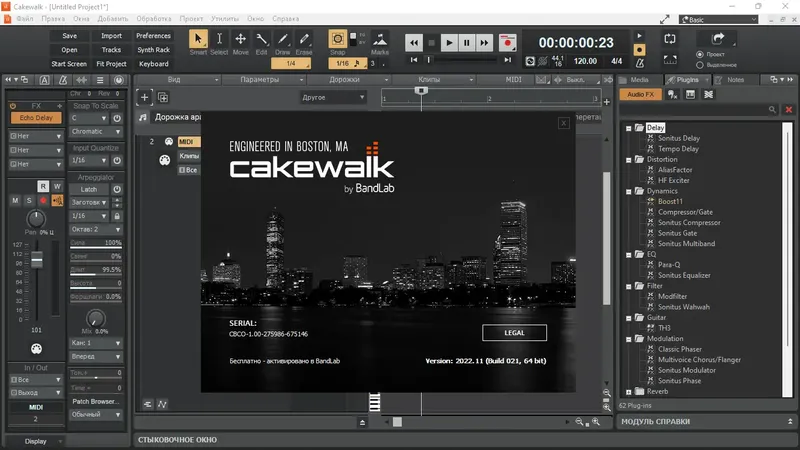The image size is (800, 450).
Task: Click the Pan knob
Action: (x=36, y=219)
